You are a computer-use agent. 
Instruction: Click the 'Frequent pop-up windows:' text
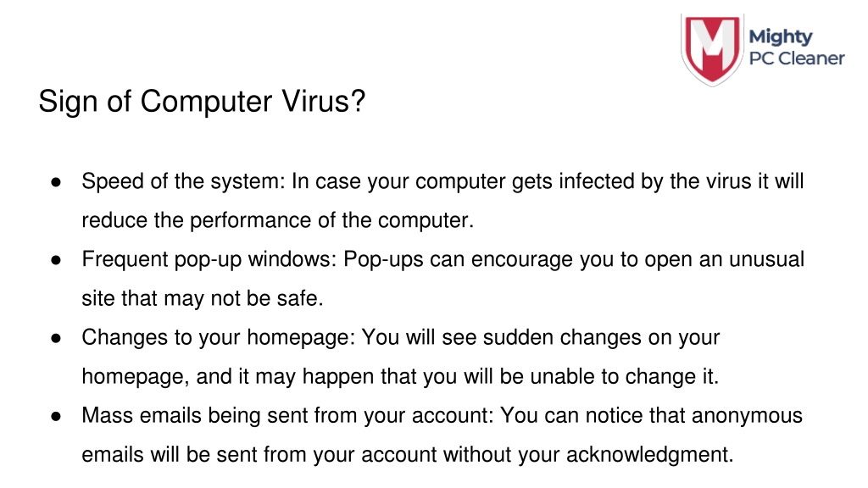click(209, 259)
